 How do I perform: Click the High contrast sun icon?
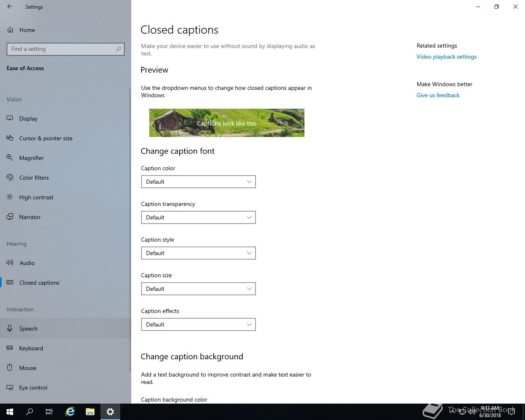pos(10,197)
